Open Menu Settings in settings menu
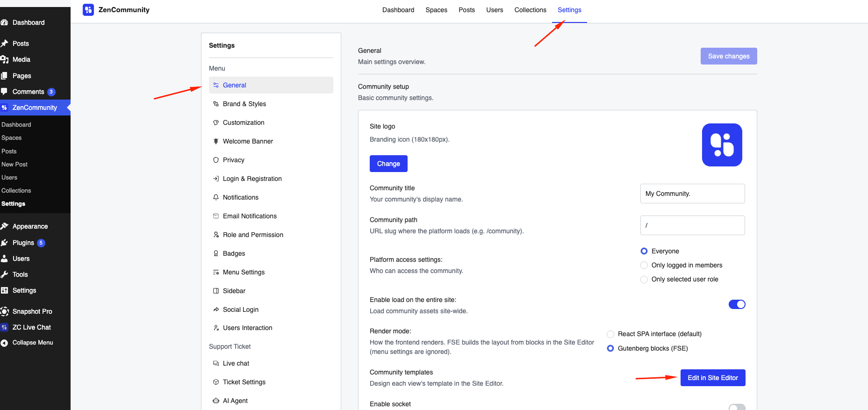Screen dimensions: 868x410 [x=271, y=272]
